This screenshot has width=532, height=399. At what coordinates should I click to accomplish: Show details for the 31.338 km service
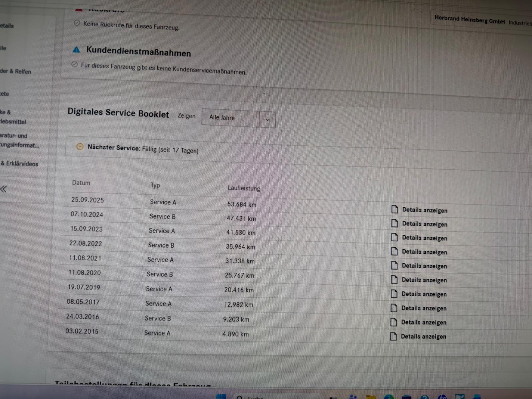[x=424, y=266]
